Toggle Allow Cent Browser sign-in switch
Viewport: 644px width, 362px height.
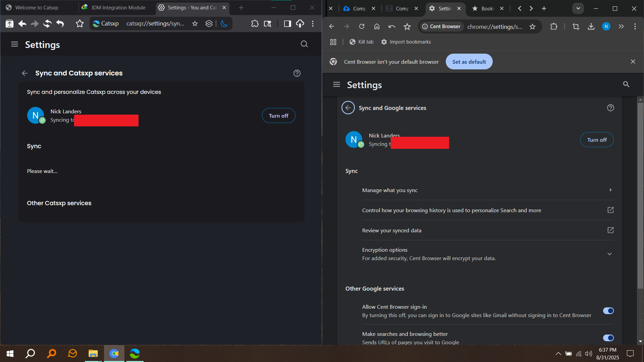pos(608,311)
